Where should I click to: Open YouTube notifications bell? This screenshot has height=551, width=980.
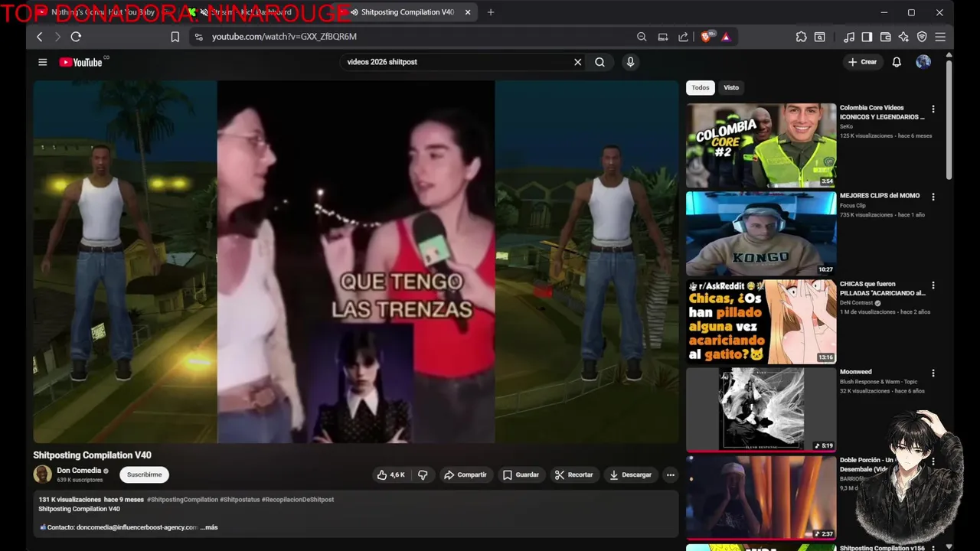(x=897, y=62)
